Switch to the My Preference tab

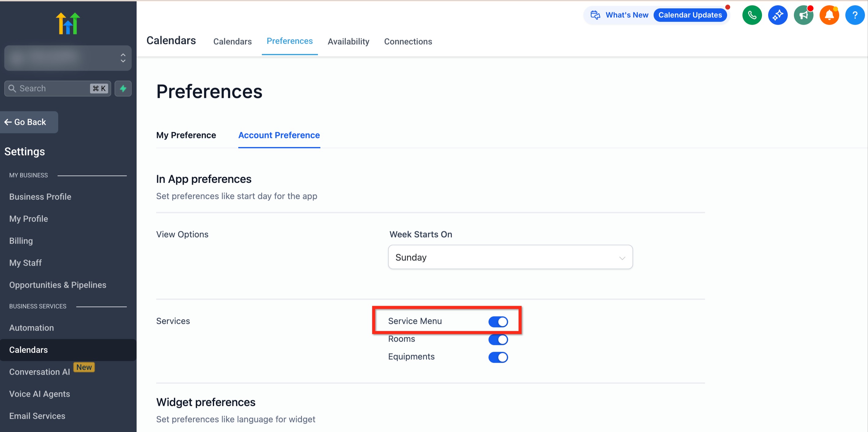coord(186,135)
